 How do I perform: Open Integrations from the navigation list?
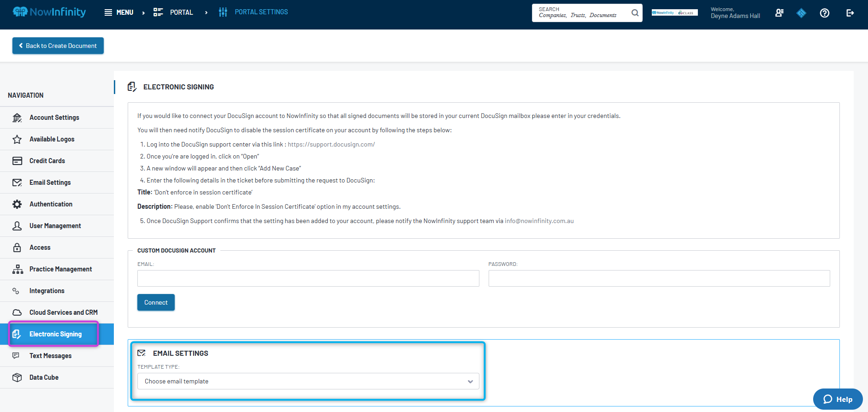pos(47,291)
